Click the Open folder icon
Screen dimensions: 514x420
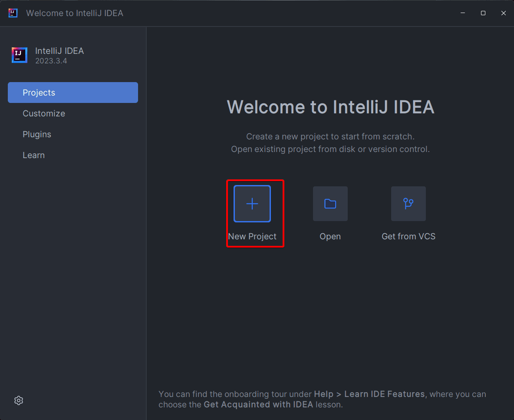click(330, 204)
